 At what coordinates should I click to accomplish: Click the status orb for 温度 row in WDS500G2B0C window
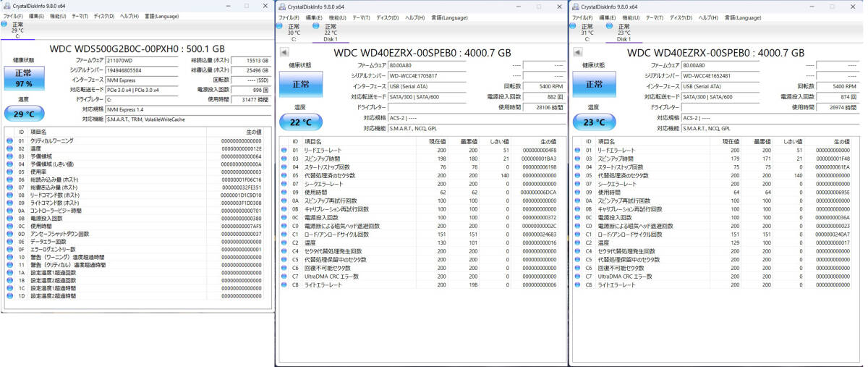(x=9, y=148)
